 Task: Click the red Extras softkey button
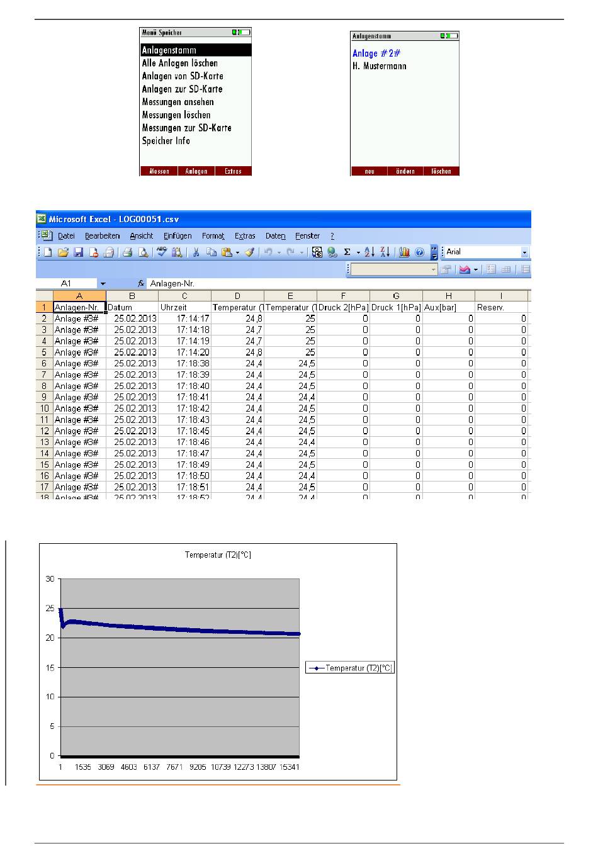(233, 171)
